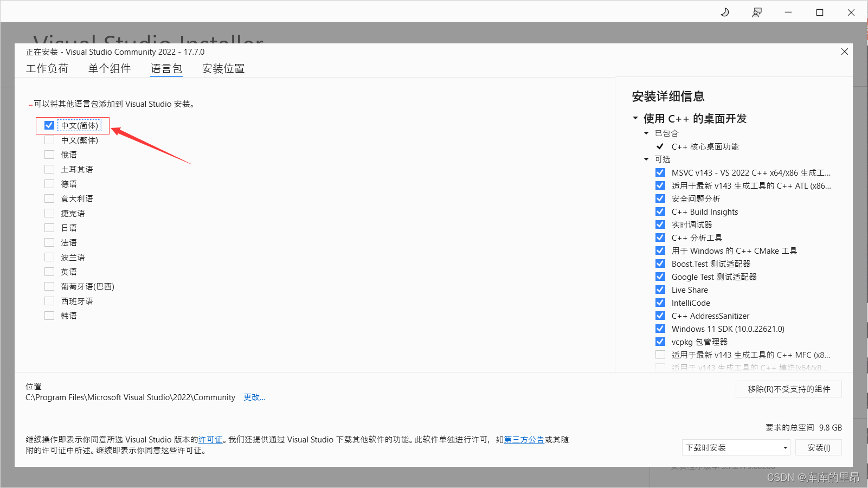Tick the 意大利语 language checkbox
Screen dimensions: 868x488
pyautogui.click(x=49, y=198)
